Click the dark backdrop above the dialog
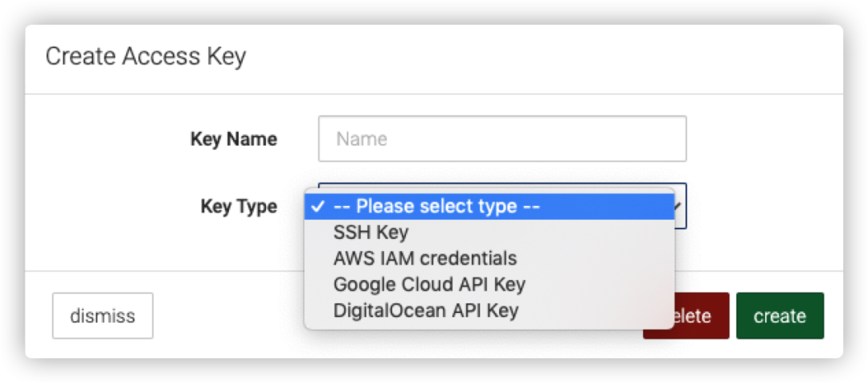Image resolution: width=868 pixels, height=383 pixels. (434, 11)
